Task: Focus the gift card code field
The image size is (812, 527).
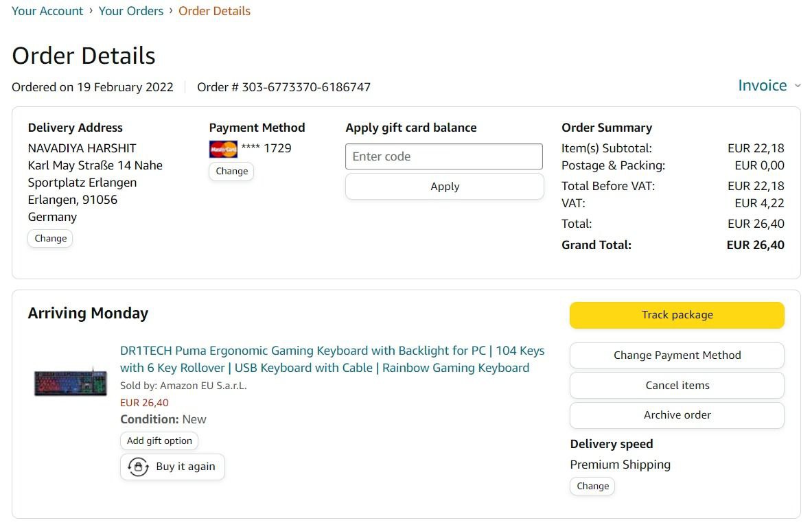Action: (x=444, y=156)
